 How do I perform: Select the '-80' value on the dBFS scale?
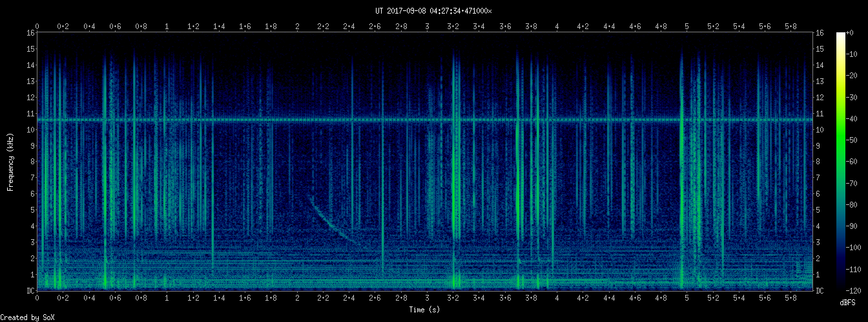point(851,204)
